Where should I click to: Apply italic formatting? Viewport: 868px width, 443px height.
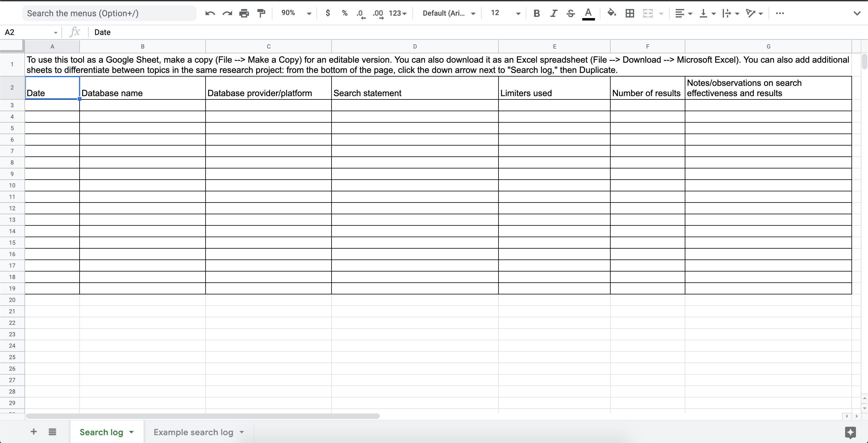[553, 13]
